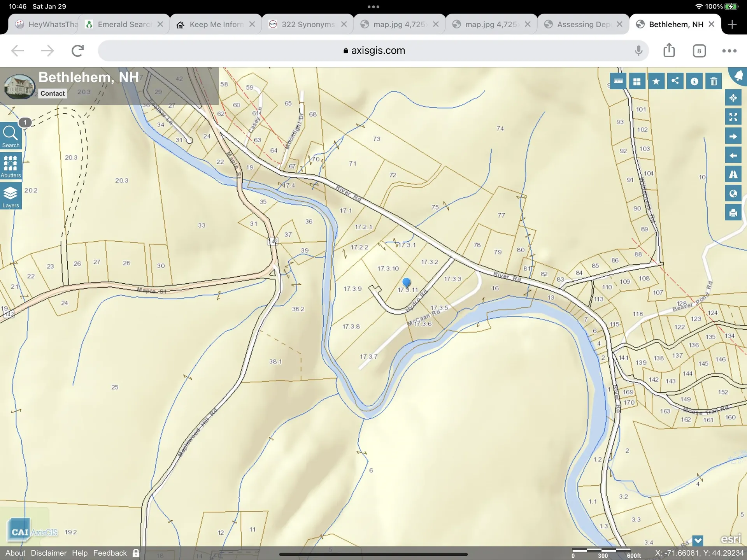Viewport: 747px width, 560px height.
Task: Click the CAI AxisGIS logo
Action: [32, 531]
